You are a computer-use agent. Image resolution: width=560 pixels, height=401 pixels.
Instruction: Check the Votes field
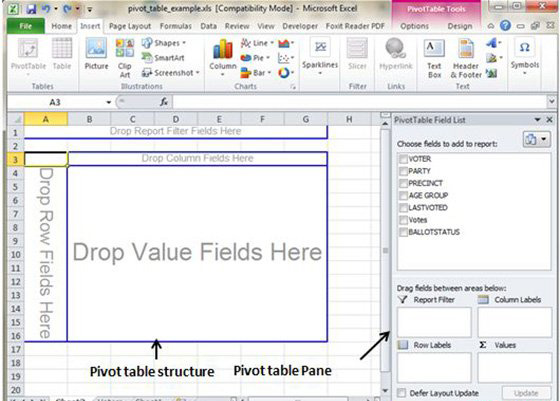tap(403, 220)
